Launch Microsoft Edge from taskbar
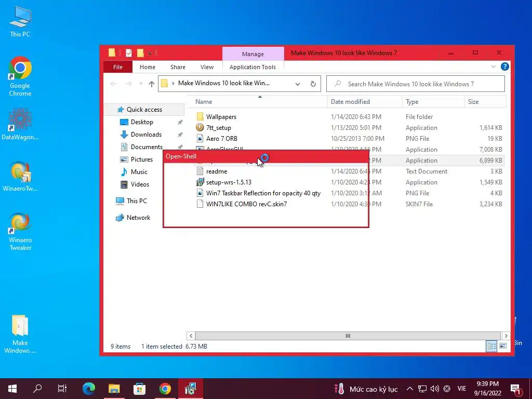Image resolution: width=532 pixels, height=399 pixels. point(89,389)
